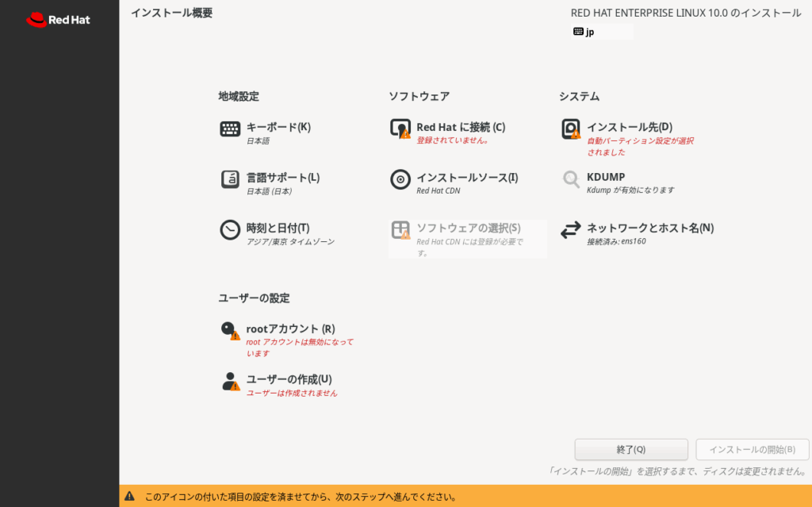The height and width of the screenshot is (507, 812).
Task: Open ネットワークとホスト名(N) label
Action: [x=649, y=228]
